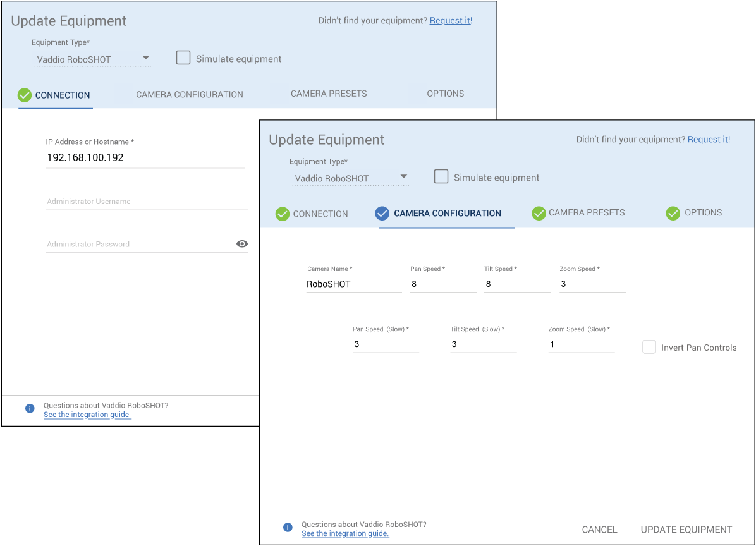Click the info icon next to RoboSHOT questions
This screenshot has height=546, width=756.
click(x=30, y=408)
